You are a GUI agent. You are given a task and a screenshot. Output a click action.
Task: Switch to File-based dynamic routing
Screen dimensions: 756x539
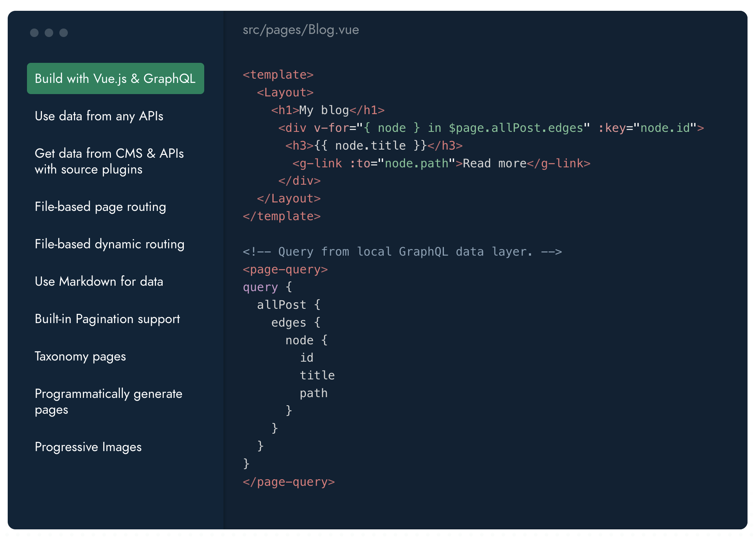(x=109, y=244)
